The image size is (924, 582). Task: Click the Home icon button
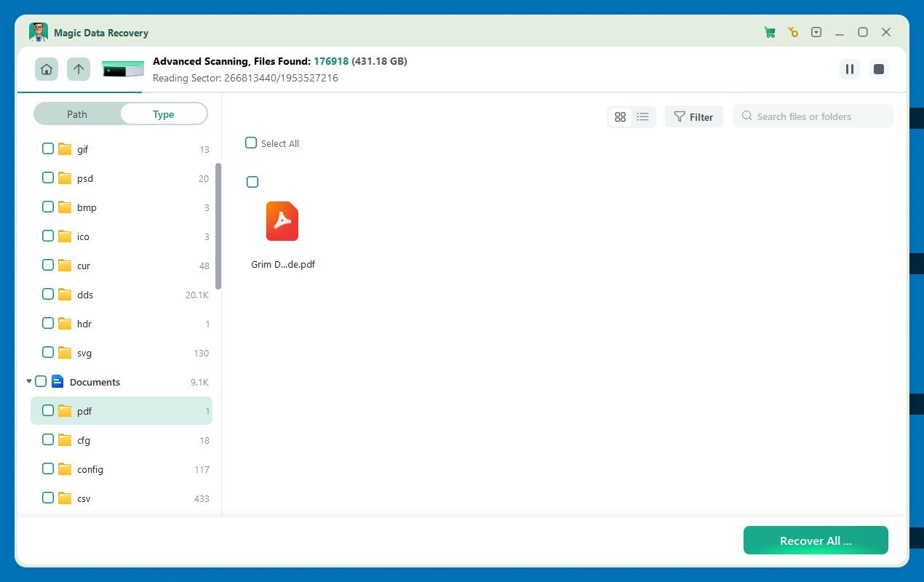click(47, 69)
